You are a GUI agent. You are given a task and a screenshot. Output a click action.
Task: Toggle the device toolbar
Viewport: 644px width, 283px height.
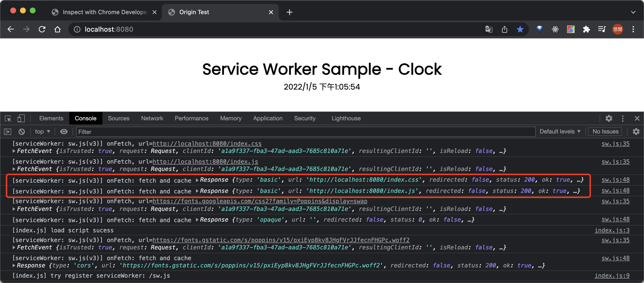[21, 118]
